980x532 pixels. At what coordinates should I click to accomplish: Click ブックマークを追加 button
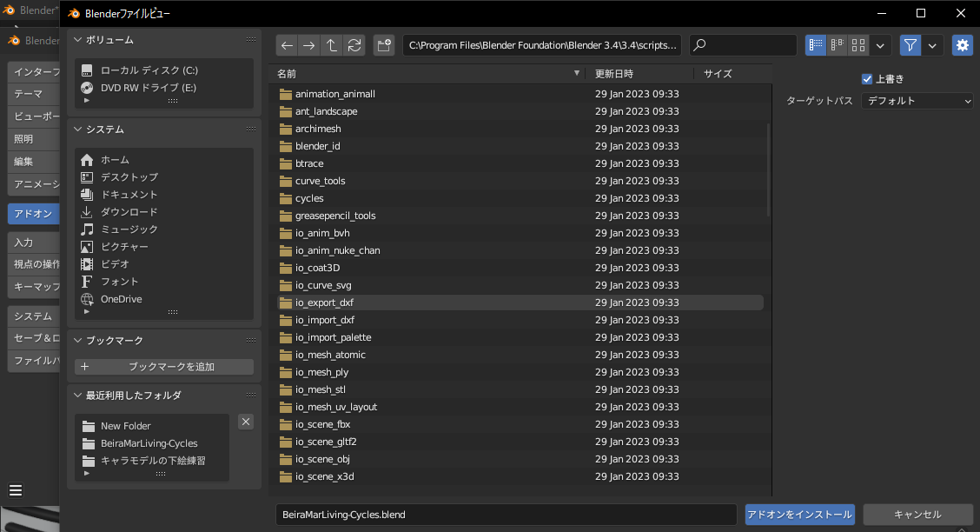point(164,367)
